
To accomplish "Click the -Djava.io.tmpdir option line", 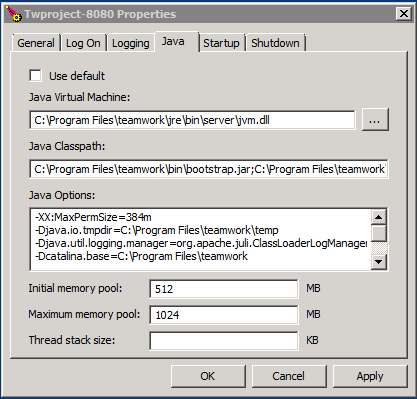I will click(x=157, y=230).
